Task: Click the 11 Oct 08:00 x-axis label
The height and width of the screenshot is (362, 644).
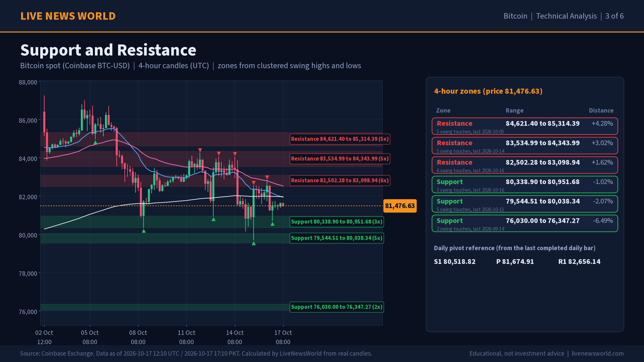Action: pos(186,337)
